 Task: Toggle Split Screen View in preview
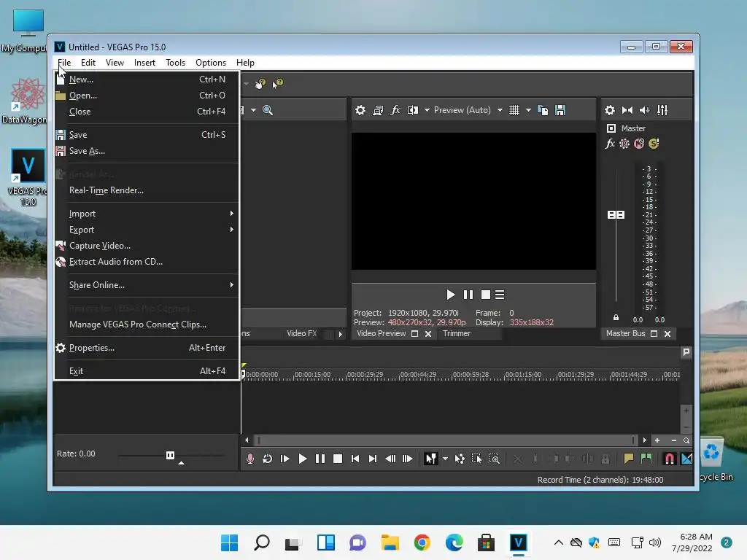click(x=413, y=111)
